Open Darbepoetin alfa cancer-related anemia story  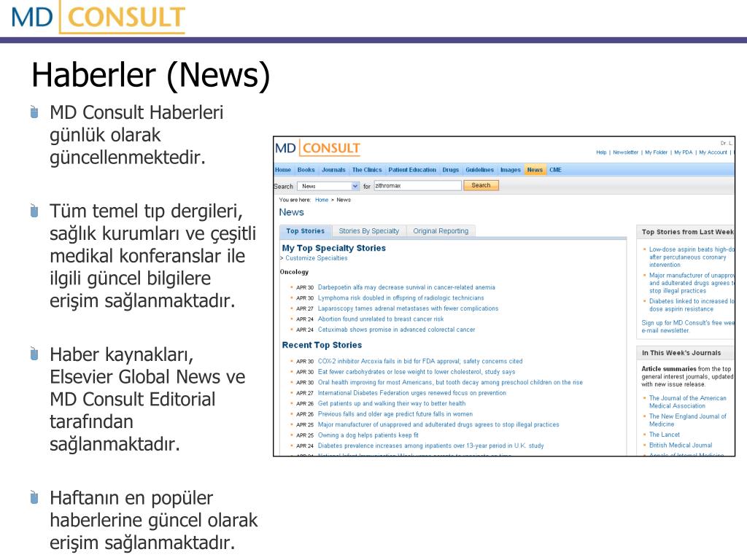(x=406, y=287)
